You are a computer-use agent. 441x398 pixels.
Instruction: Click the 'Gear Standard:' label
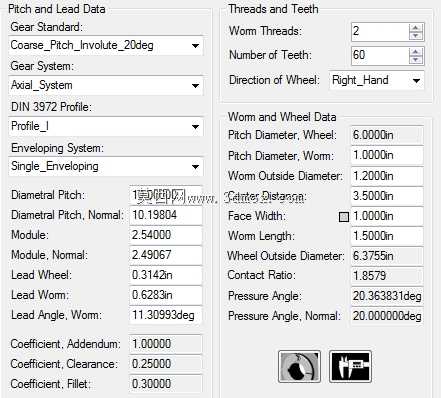pyautogui.click(x=46, y=27)
